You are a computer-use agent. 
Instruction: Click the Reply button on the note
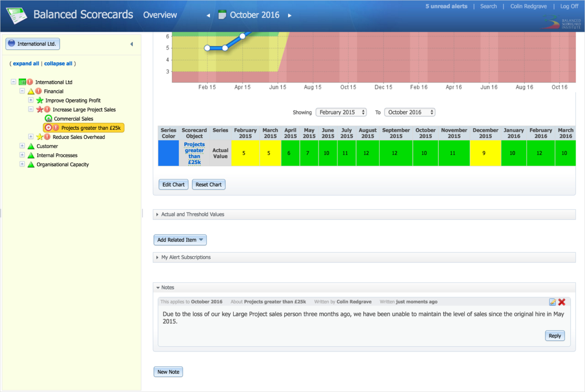pyautogui.click(x=555, y=336)
